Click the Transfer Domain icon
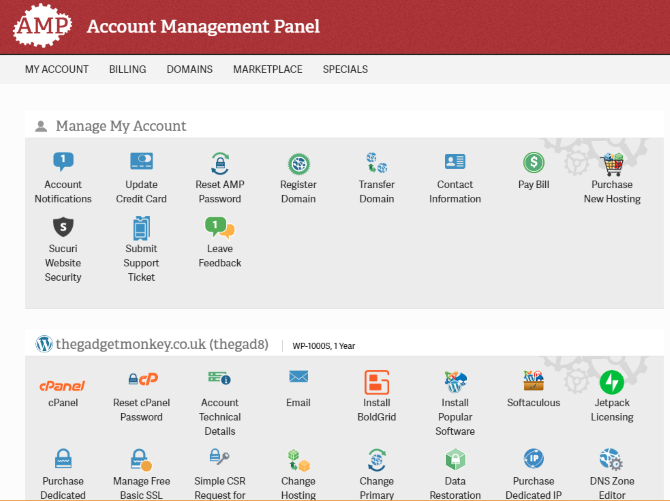Screen dimensions: 670x501 click(377, 162)
